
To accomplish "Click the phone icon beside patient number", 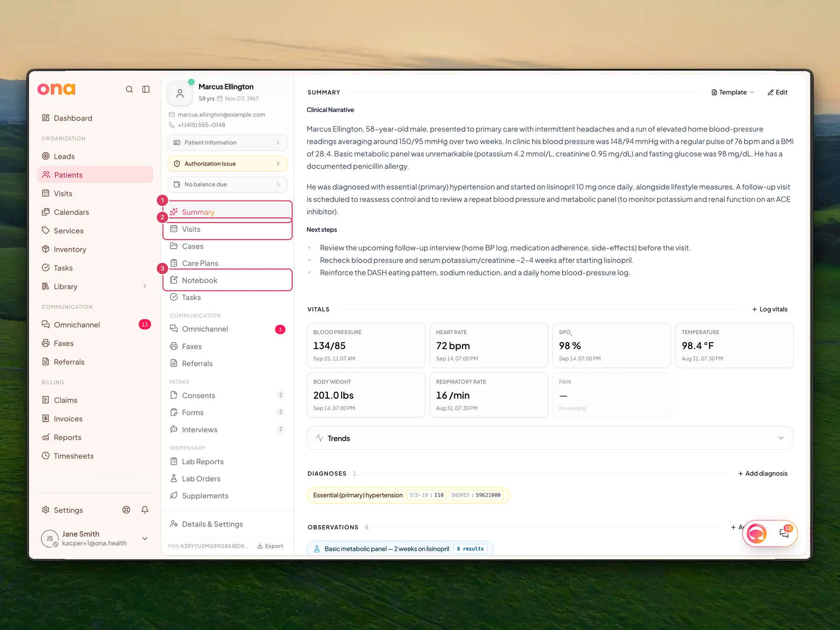I will 172,125.
